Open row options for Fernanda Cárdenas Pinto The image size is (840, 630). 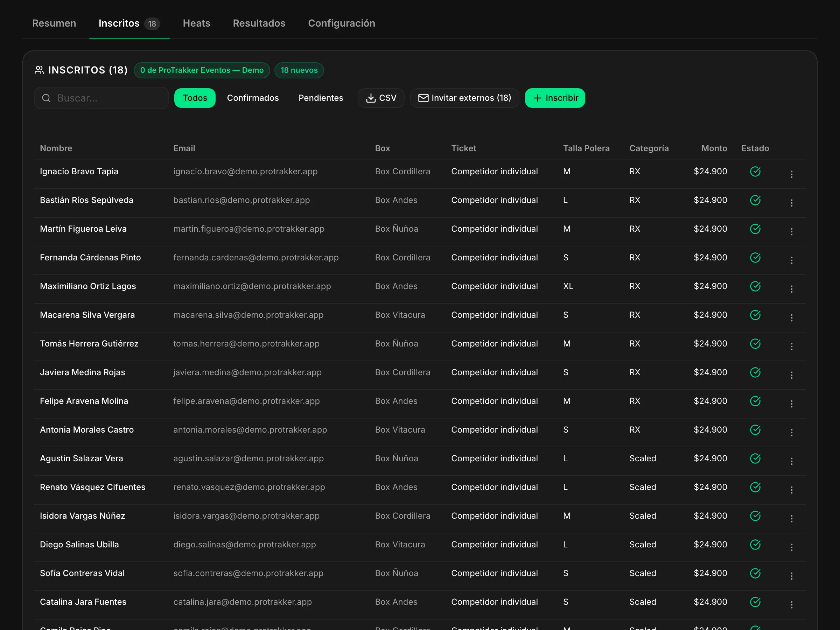pyautogui.click(x=791, y=260)
